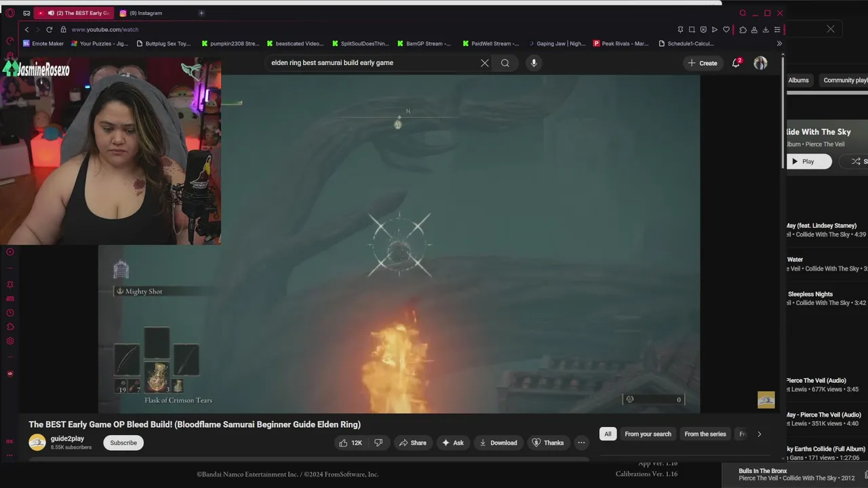Open browser downloads arrow icon
The image size is (868, 488).
[766, 30]
